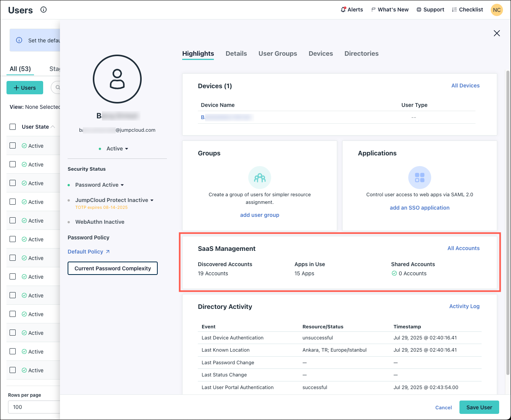Open Support via the lifebuoy icon

(x=419, y=10)
